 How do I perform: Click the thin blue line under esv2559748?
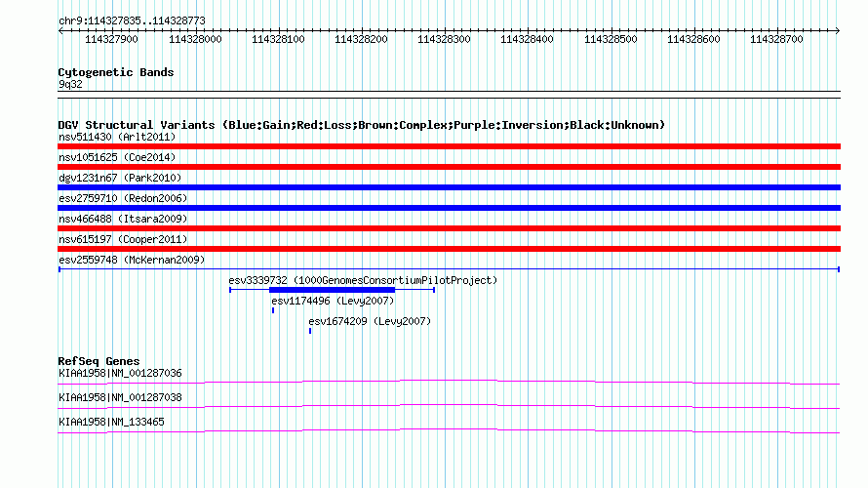[x=449, y=269]
